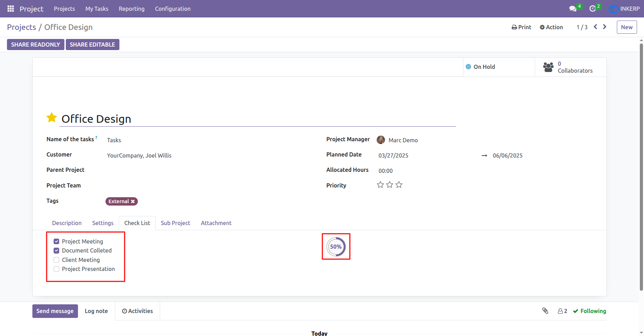Show followers list icon

[x=562, y=311]
